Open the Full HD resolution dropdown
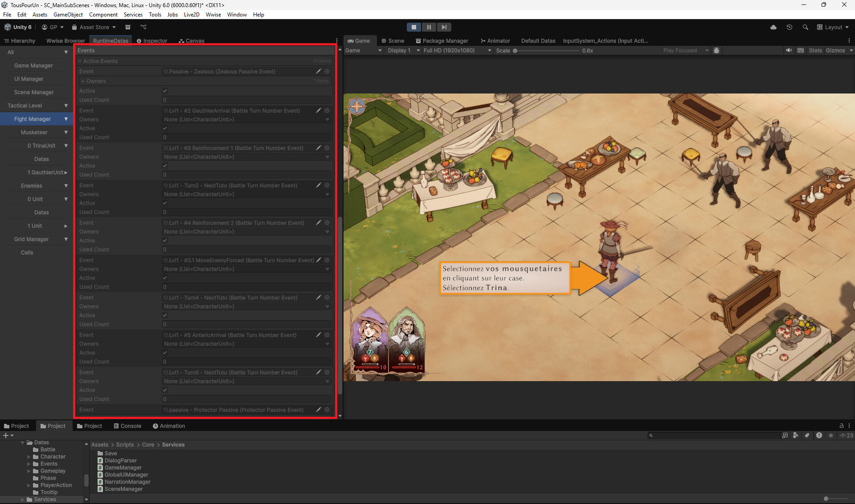This screenshot has width=855, height=504. (x=457, y=51)
